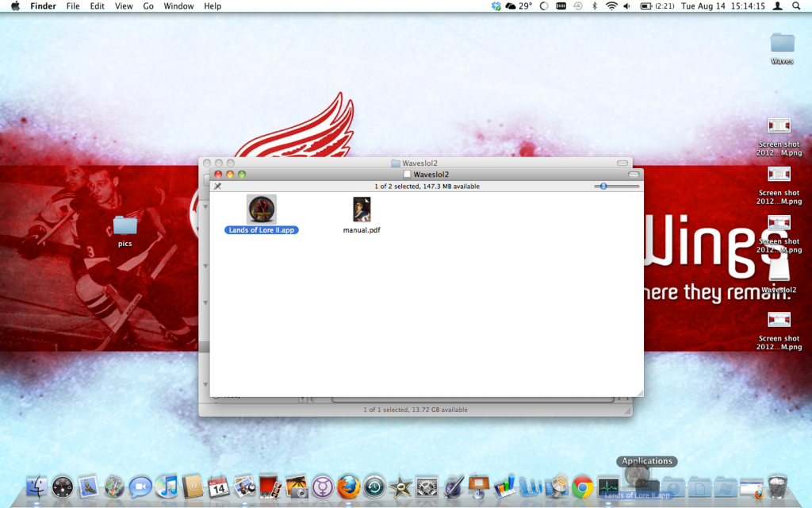Open the Apple menu
The image size is (812, 508).
(x=16, y=6)
